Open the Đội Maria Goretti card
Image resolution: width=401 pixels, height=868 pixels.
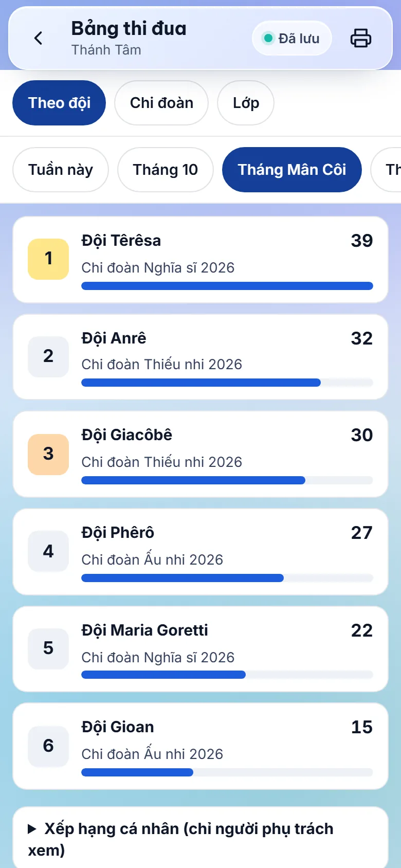200,649
